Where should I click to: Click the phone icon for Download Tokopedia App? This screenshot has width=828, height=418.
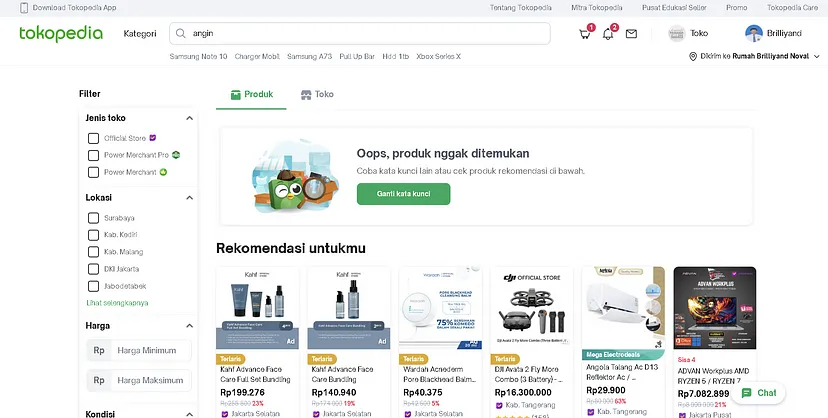click(x=24, y=7)
